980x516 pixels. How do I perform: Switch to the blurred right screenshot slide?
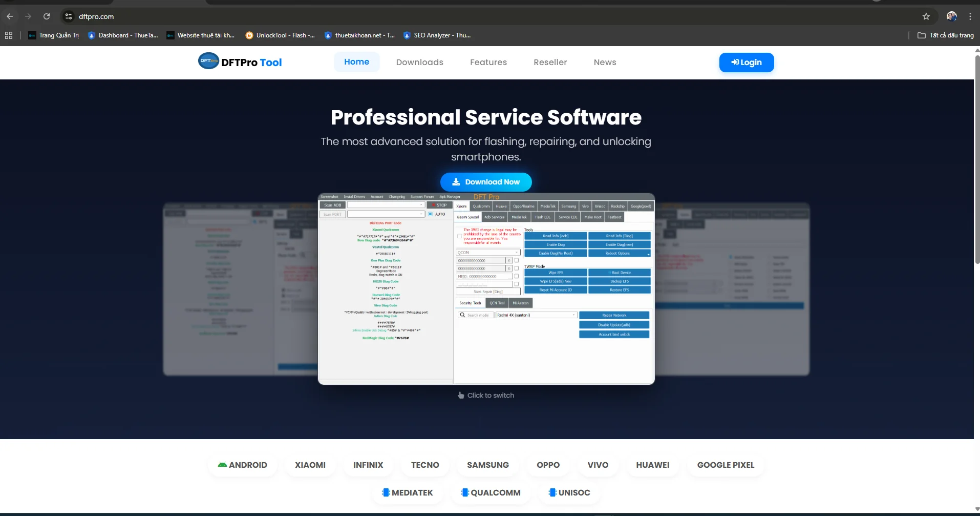(733, 289)
